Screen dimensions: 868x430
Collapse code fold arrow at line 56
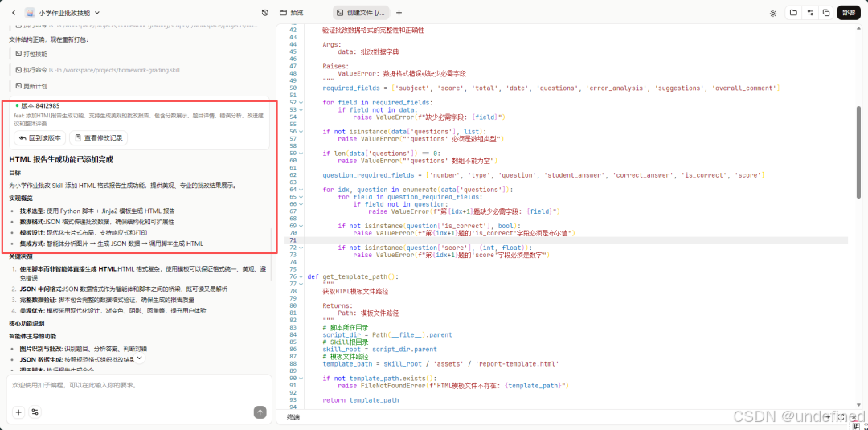tap(301, 131)
